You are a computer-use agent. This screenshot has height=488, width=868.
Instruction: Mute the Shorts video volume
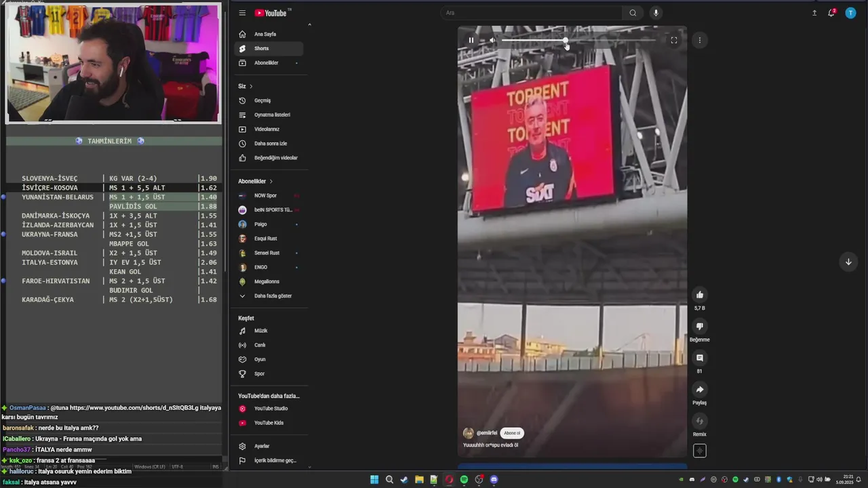coord(492,40)
